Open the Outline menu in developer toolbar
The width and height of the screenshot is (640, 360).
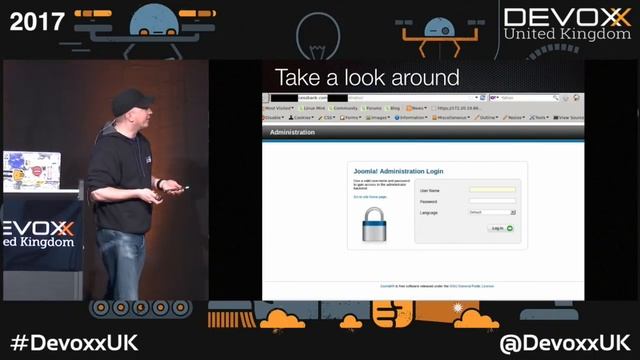pyautogui.click(x=487, y=118)
